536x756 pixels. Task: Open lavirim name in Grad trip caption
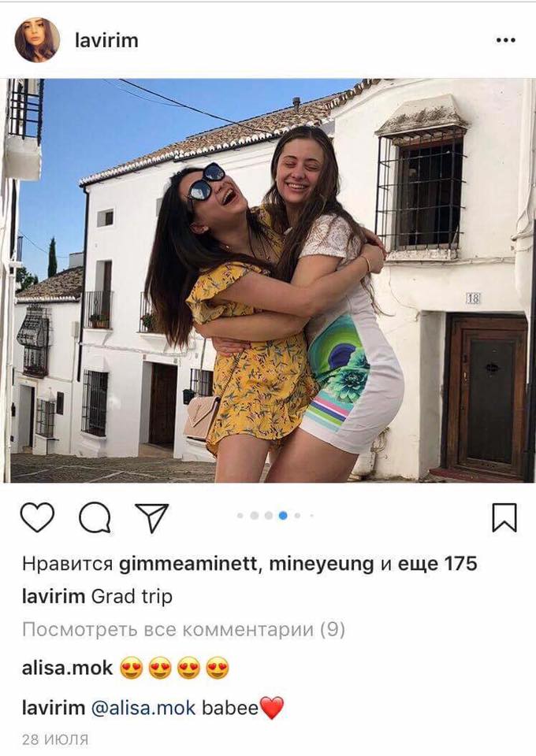tap(54, 596)
